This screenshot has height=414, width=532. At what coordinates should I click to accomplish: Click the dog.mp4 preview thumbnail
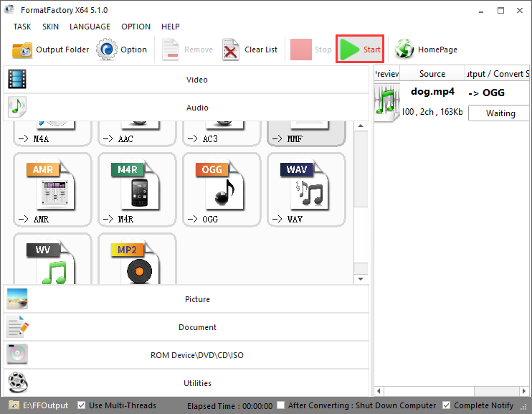click(x=386, y=103)
